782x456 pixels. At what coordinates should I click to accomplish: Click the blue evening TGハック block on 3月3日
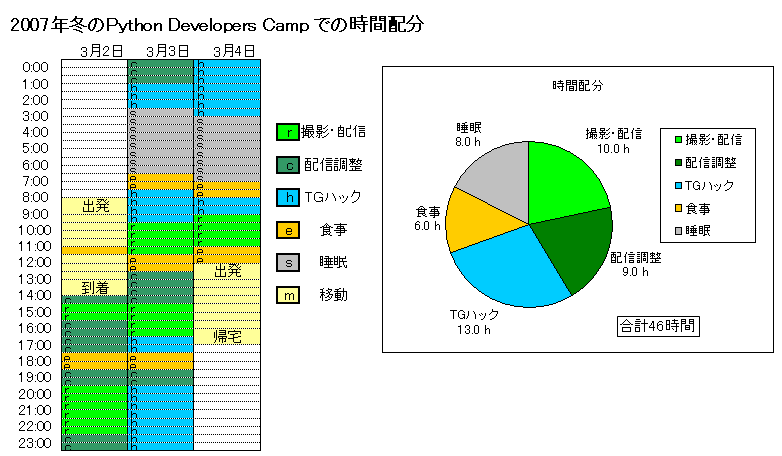tap(161, 418)
